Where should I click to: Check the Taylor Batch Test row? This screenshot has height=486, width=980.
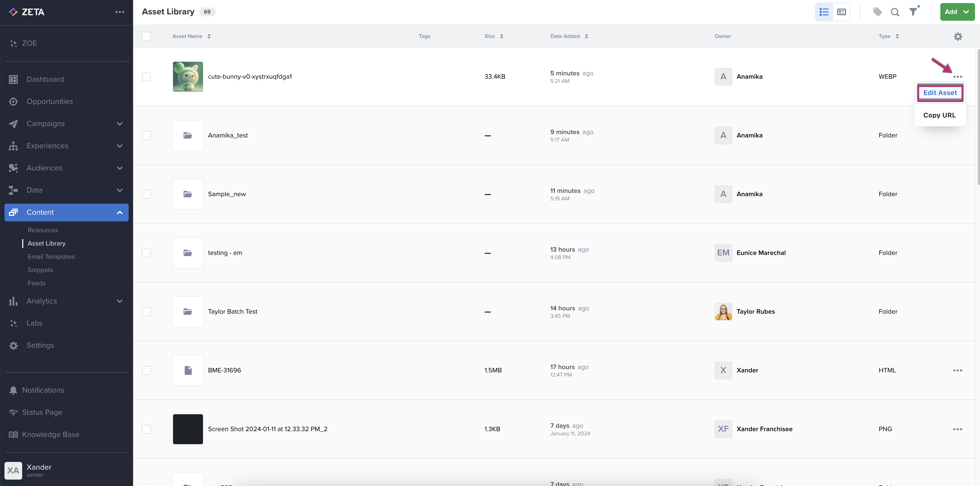click(x=146, y=312)
